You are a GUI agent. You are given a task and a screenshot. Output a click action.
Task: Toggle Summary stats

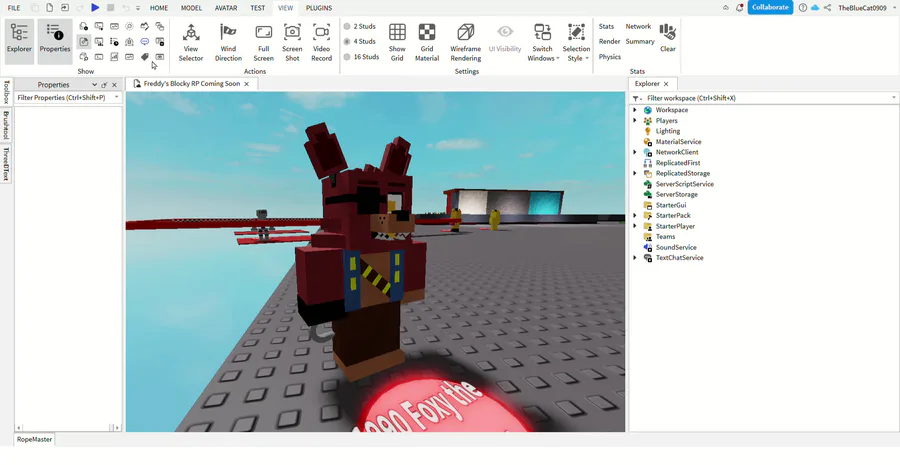pyautogui.click(x=640, y=41)
